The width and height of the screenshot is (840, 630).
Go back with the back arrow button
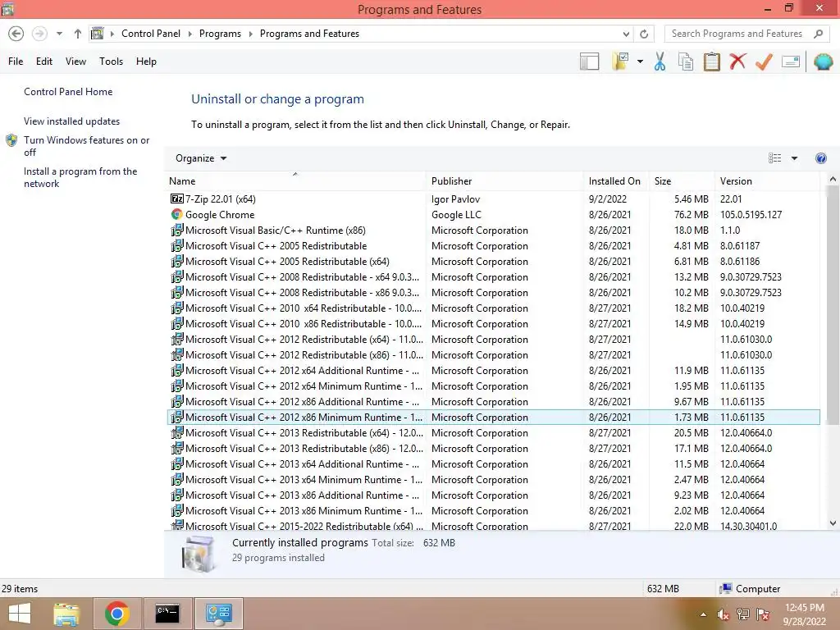[16, 34]
